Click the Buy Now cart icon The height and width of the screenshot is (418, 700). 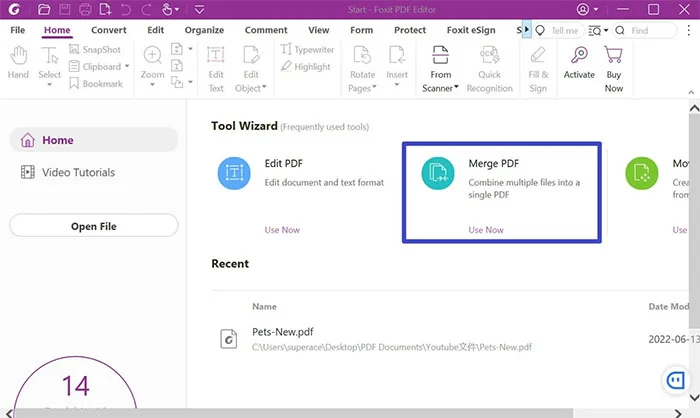tap(614, 55)
